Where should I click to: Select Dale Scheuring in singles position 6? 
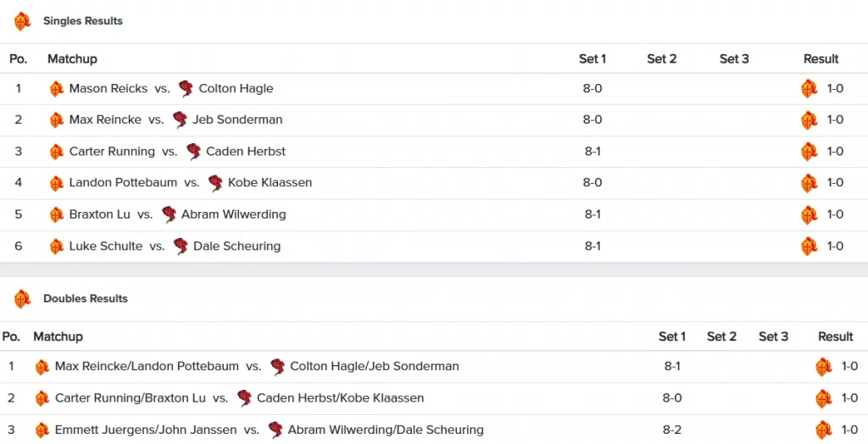[x=237, y=247]
